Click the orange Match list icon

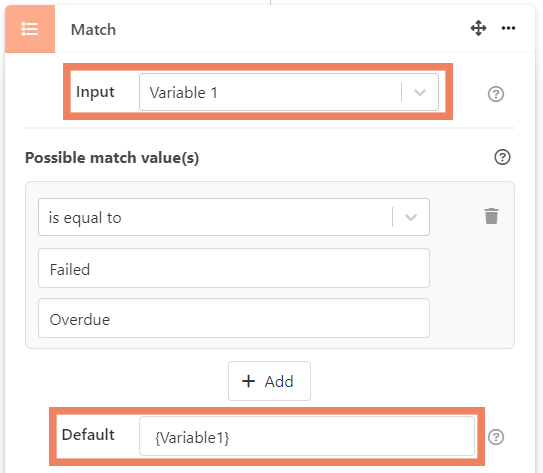(30, 29)
